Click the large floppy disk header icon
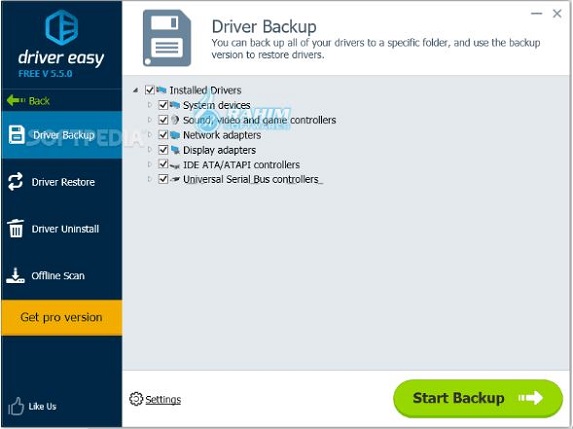Viewport: 573px width, 429px height. click(167, 38)
